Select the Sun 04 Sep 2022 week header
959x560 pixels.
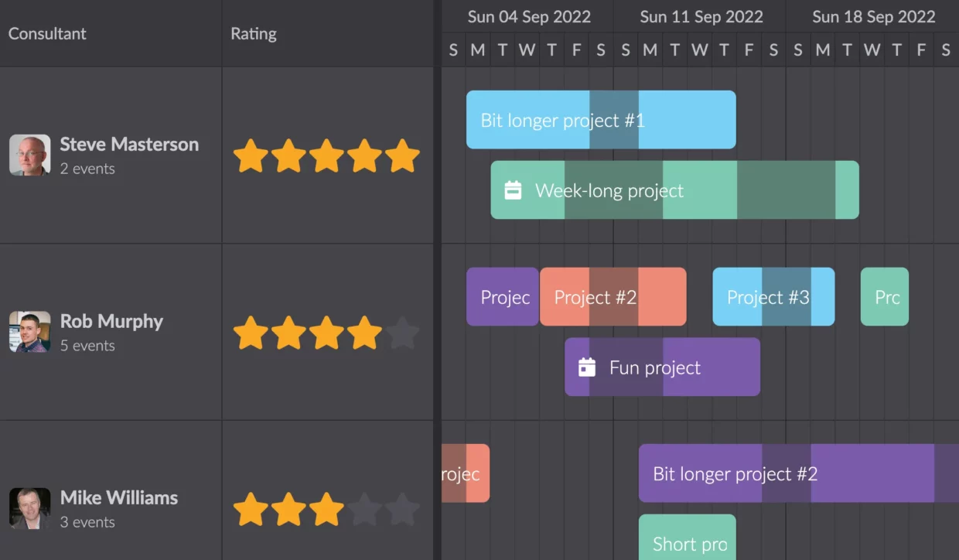[x=527, y=16]
